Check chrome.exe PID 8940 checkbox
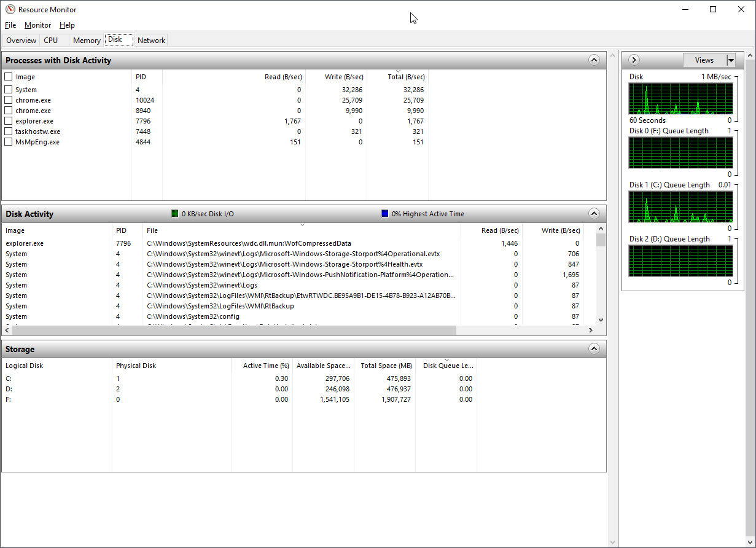Image resolution: width=756 pixels, height=548 pixels. coord(9,111)
